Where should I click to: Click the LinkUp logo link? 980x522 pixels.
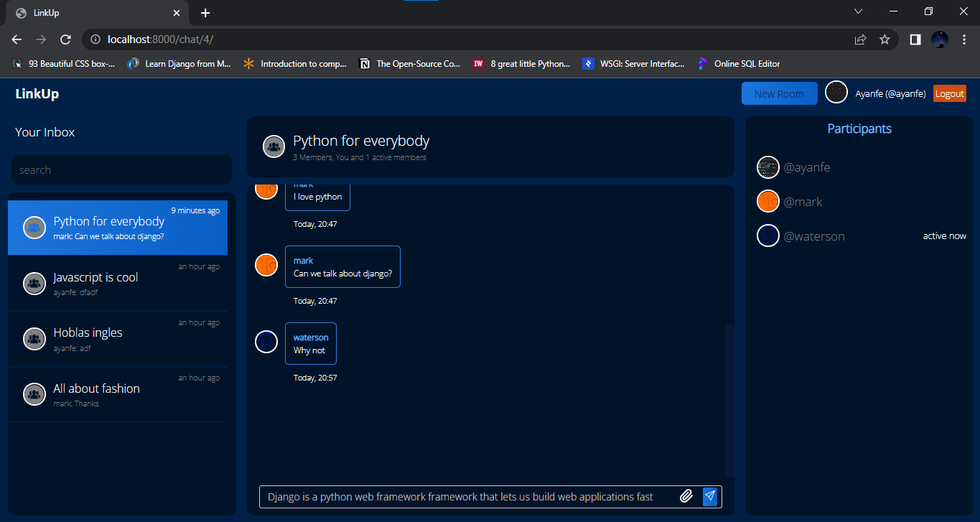37,94
